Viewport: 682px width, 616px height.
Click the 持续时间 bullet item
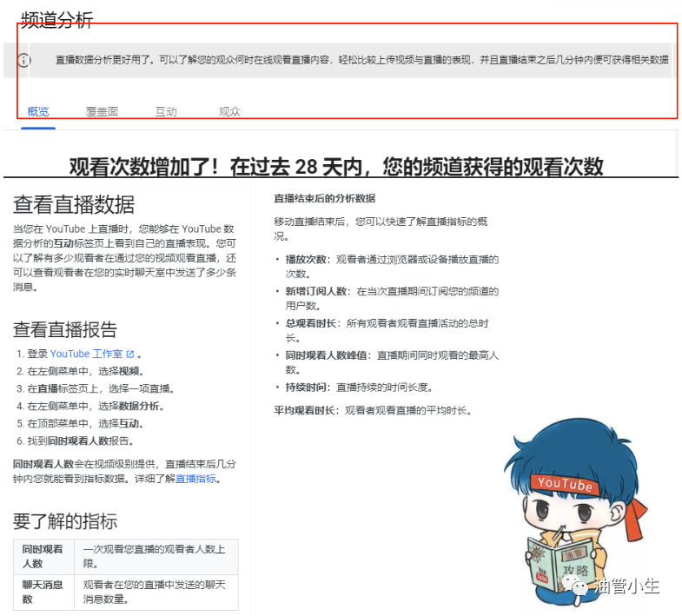click(354, 387)
